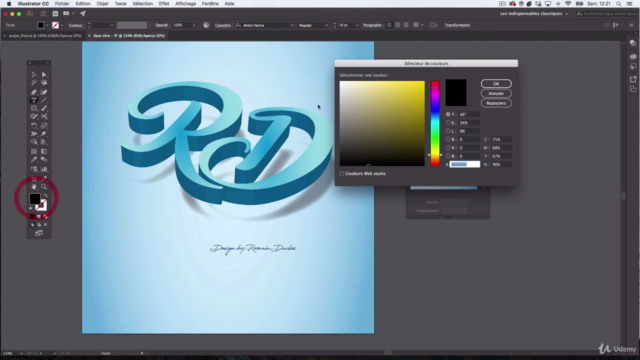Open Nuanciers swatches in color picker
Viewport: 640px width, 360px height.
(x=496, y=103)
